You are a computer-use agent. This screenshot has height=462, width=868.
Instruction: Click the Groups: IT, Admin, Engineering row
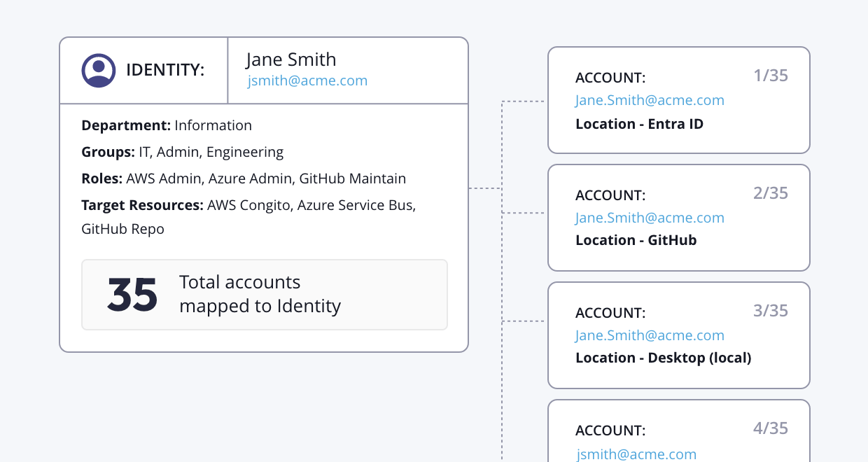pyautogui.click(x=182, y=152)
